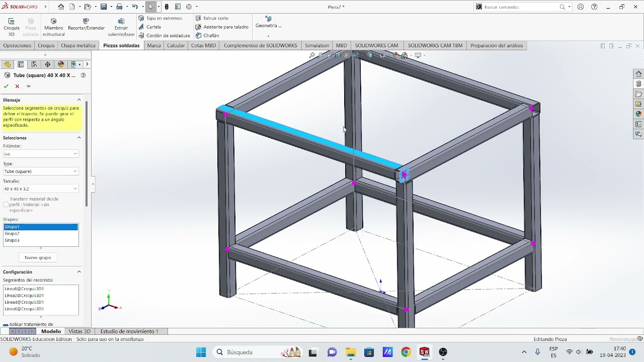Open the Options gear icon
The height and width of the screenshot is (362, 644).
click(189, 7)
